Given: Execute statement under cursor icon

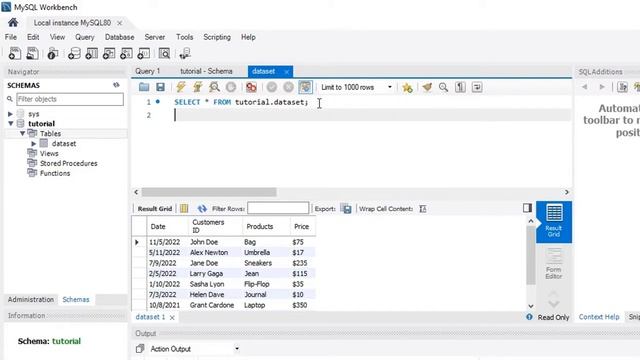Looking at the screenshot, I should 198,87.
